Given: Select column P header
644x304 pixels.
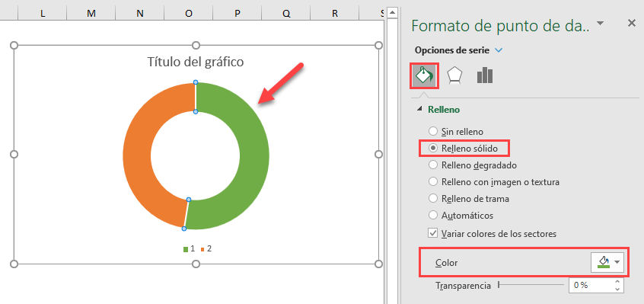Looking at the screenshot, I should coord(238,13).
